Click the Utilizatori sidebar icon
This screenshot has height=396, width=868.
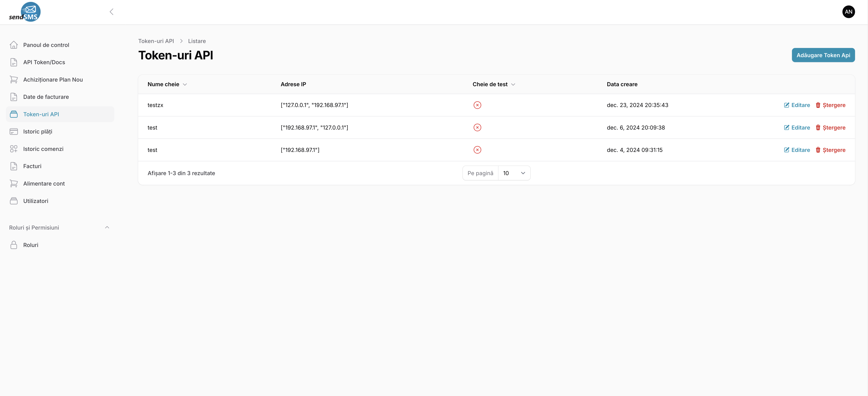(x=14, y=201)
